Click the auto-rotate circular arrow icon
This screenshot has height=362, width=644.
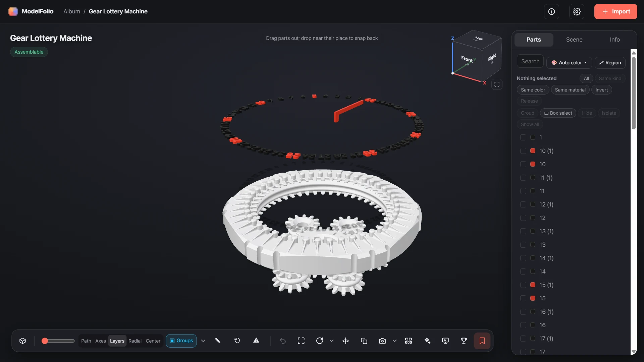point(320,341)
